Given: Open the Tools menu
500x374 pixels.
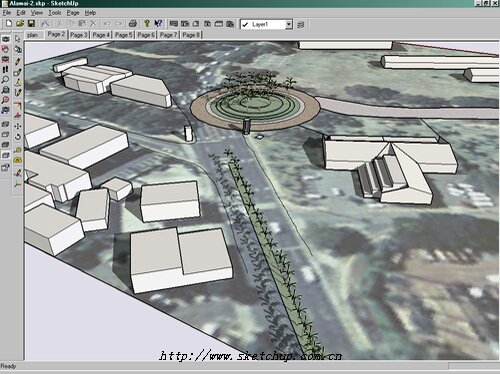Looking at the screenshot, I should coord(55,13).
